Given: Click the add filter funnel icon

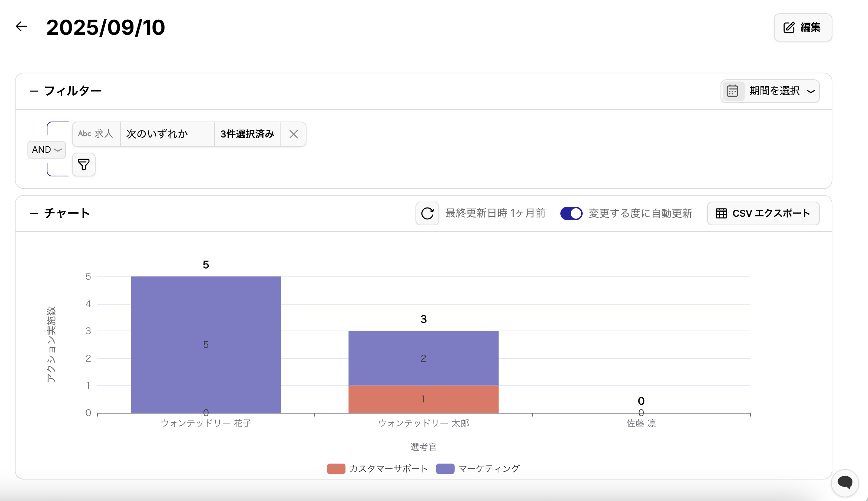Looking at the screenshot, I should [84, 165].
